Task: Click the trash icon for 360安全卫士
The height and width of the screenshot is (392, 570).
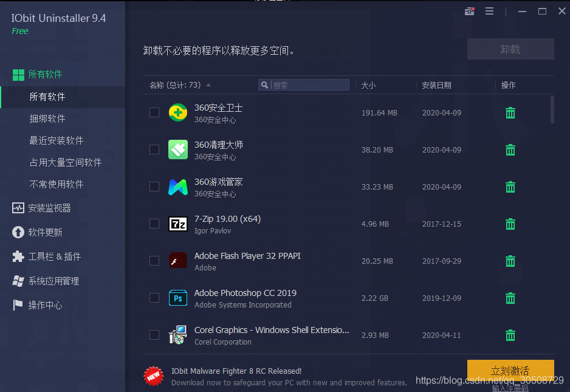Action: (x=510, y=112)
